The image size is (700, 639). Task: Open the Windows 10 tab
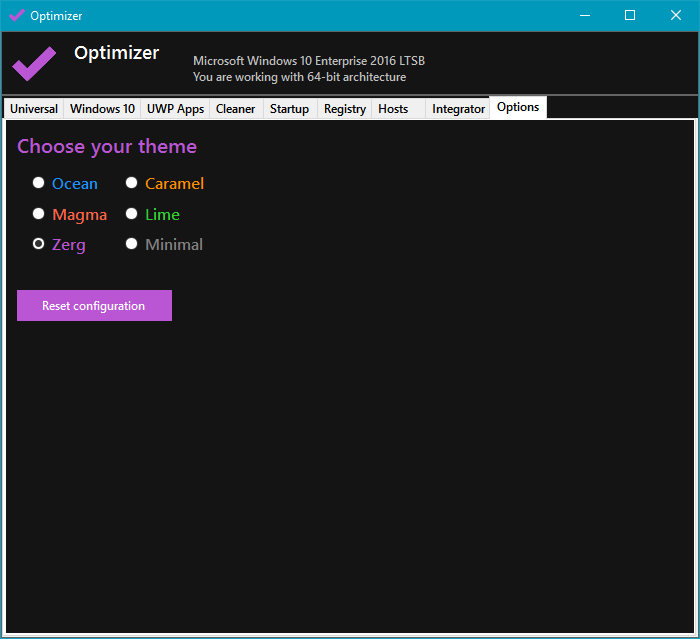tap(102, 109)
